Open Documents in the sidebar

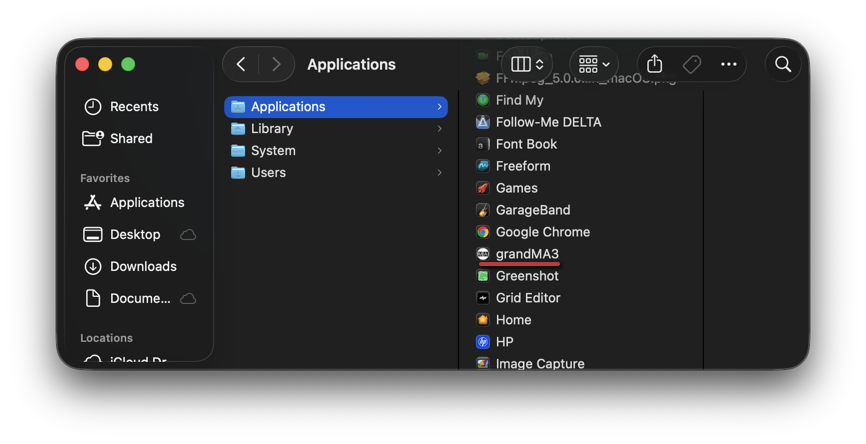coord(139,299)
